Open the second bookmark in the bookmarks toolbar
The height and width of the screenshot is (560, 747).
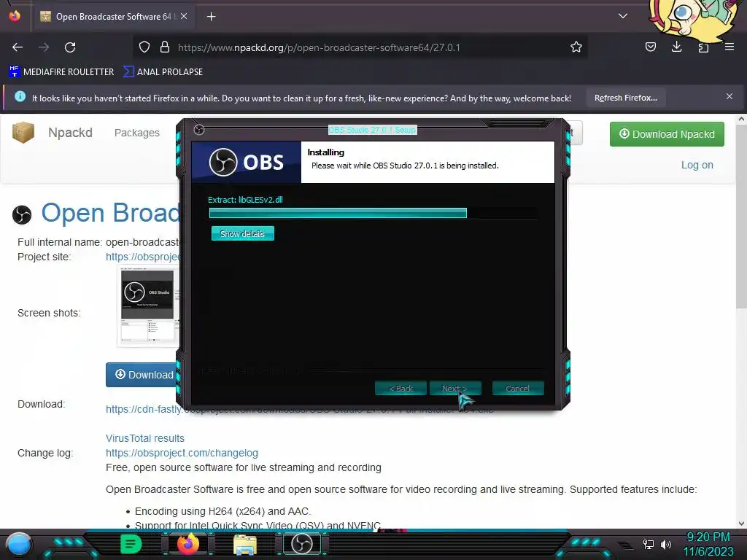coord(163,72)
